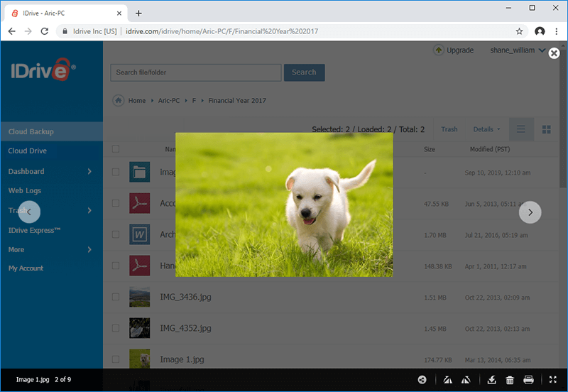Image resolution: width=568 pixels, height=392 pixels.
Task: Check the box for the 47.55 KB file
Action: point(116,203)
